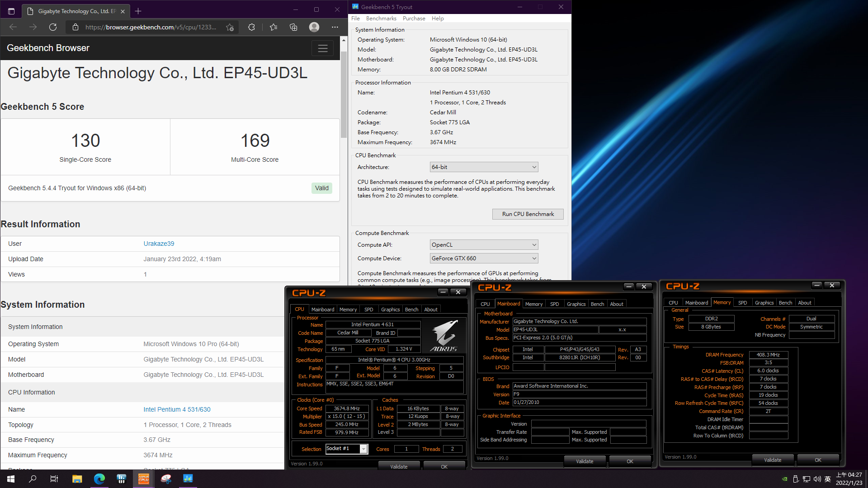The image size is (868, 488).
Task: Open Mainboard tab in left CPU-Z window
Action: point(323,310)
